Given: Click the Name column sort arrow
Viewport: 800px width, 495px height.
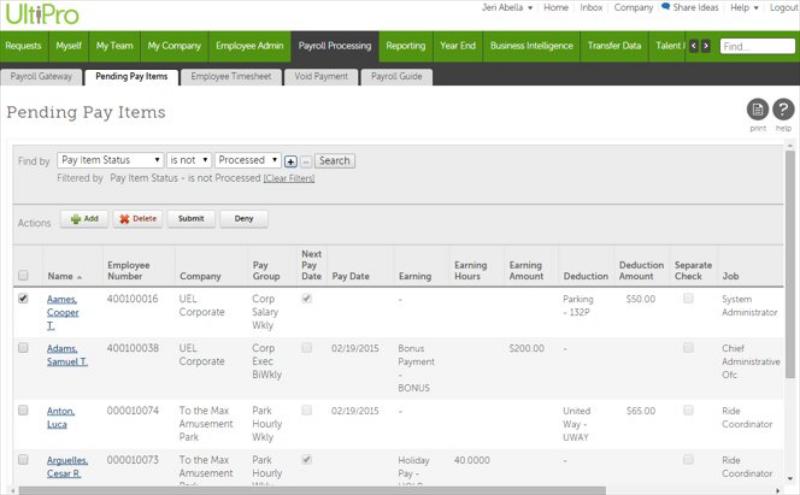Looking at the screenshot, I should [80, 277].
